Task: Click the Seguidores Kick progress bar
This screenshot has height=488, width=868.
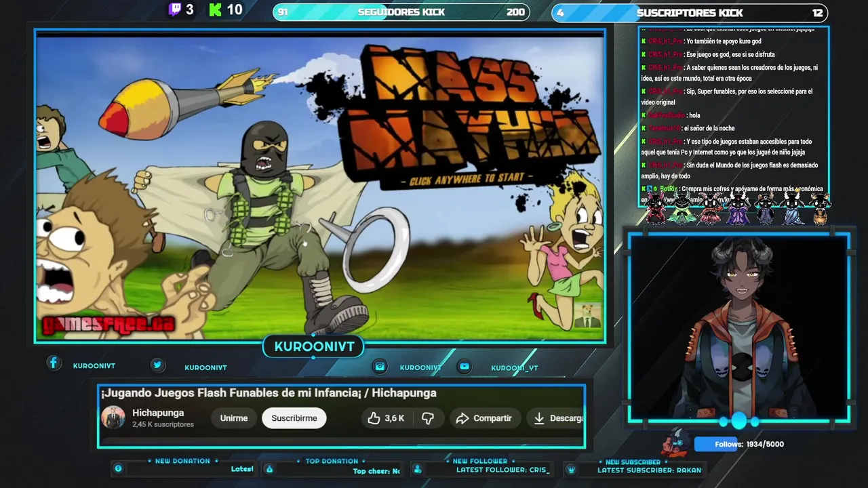Action: click(x=401, y=12)
